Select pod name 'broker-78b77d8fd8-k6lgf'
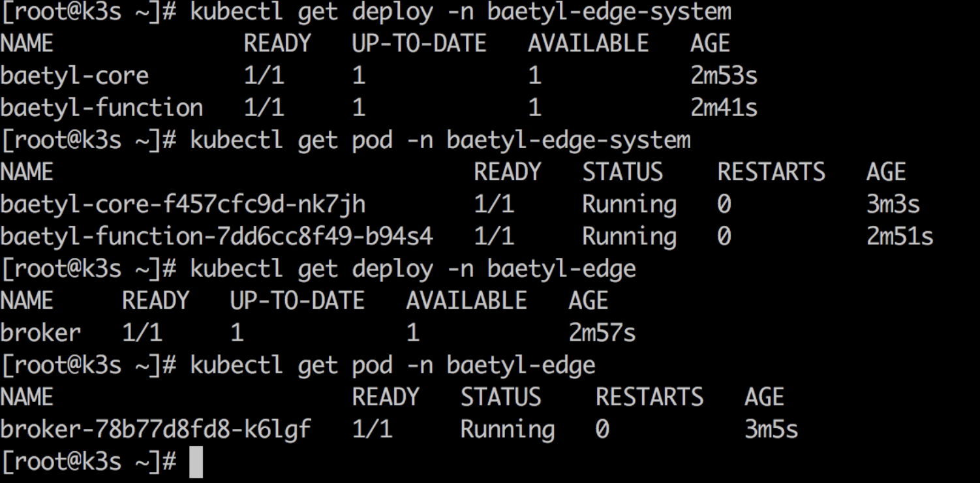This screenshot has width=980, height=483. [155, 429]
